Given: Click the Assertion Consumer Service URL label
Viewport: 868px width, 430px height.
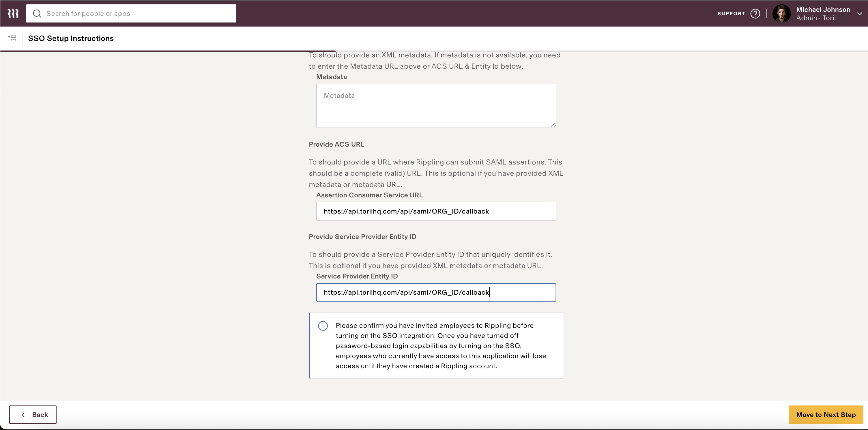Looking at the screenshot, I should 369,195.
